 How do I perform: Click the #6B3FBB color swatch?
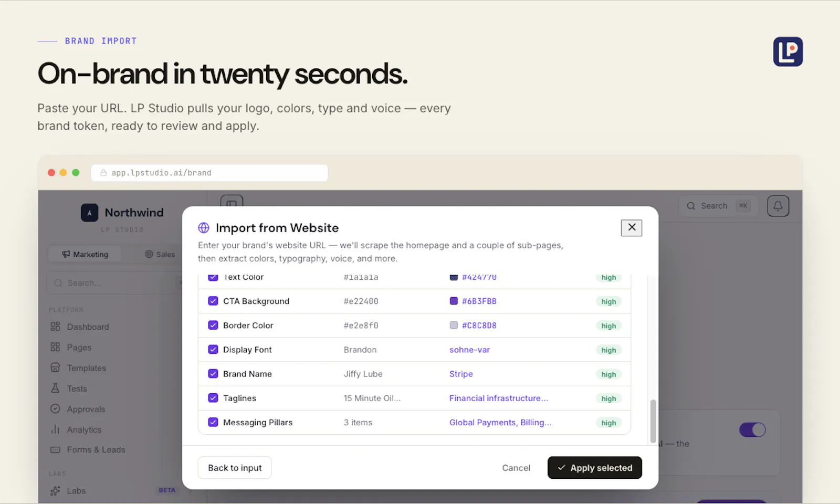454,301
